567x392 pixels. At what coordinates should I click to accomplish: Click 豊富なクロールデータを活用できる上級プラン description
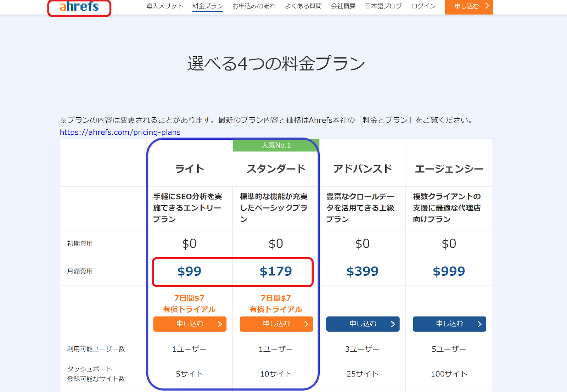coord(360,208)
